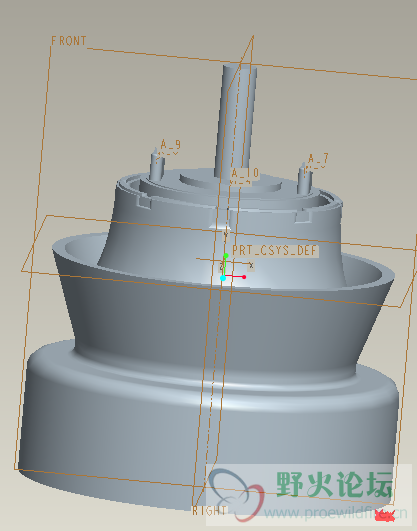This screenshot has width=417, height=531.
Task: Select the left rectangular notch on upper ring
Action: click(144, 203)
